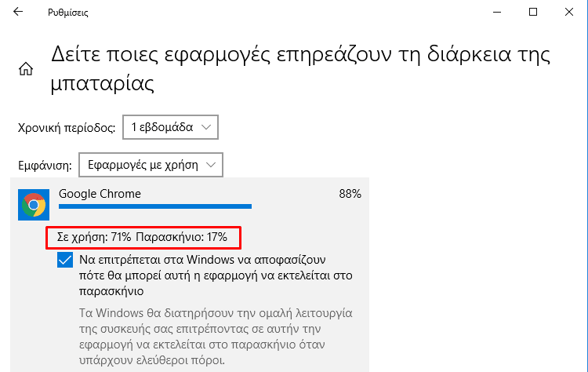The width and height of the screenshot is (588, 372).
Task: Minimize the Ρυθμίσεις window
Action: click(x=496, y=13)
